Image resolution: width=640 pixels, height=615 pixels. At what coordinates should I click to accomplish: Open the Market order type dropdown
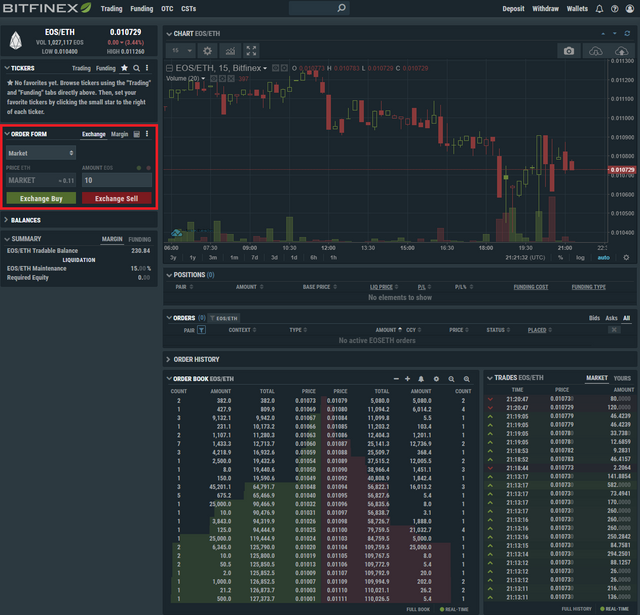click(x=41, y=153)
